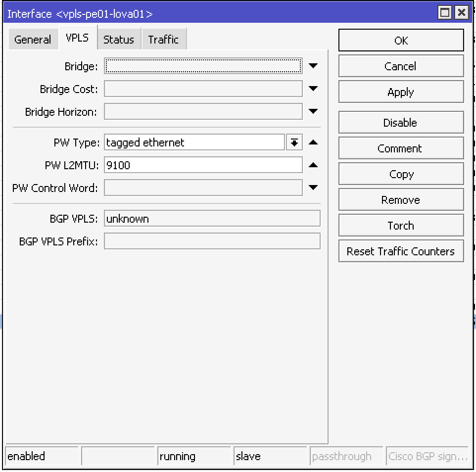Add a Comment to the interface
This screenshot has width=476, height=472.
pyautogui.click(x=401, y=148)
